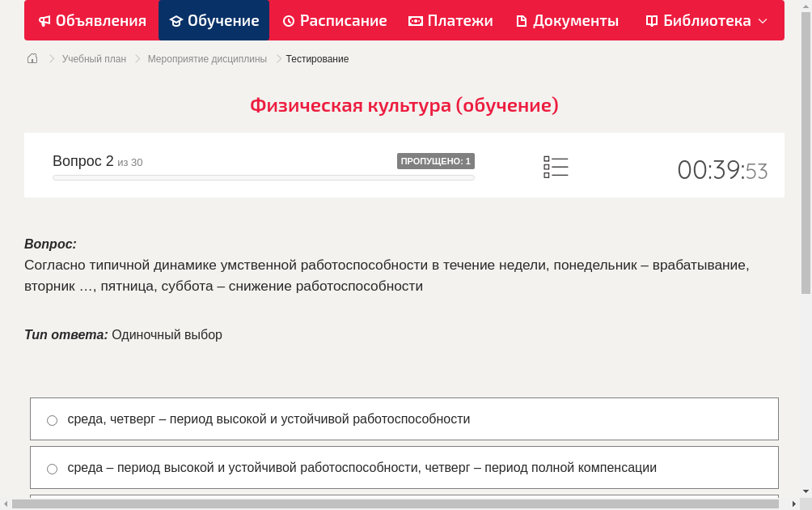Viewport: 812px width, 510px height.
Task: Open the question navigator list icon
Action: 556,167
